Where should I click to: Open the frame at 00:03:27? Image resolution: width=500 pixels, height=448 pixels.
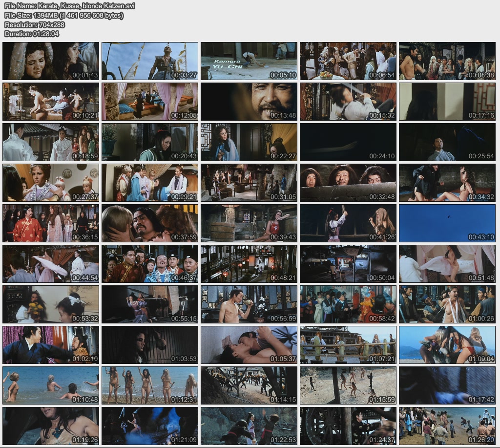coord(150,61)
